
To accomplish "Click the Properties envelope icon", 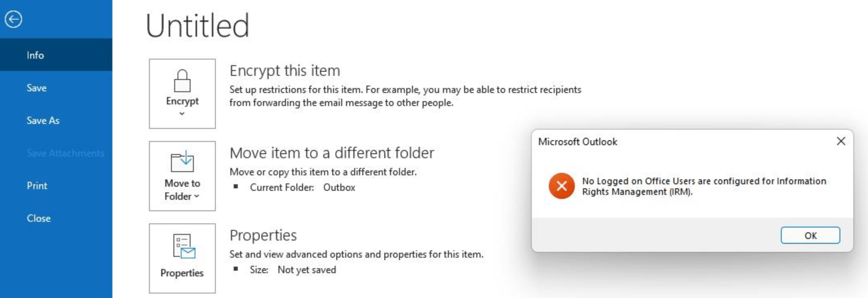I will (x=184, y=246).
